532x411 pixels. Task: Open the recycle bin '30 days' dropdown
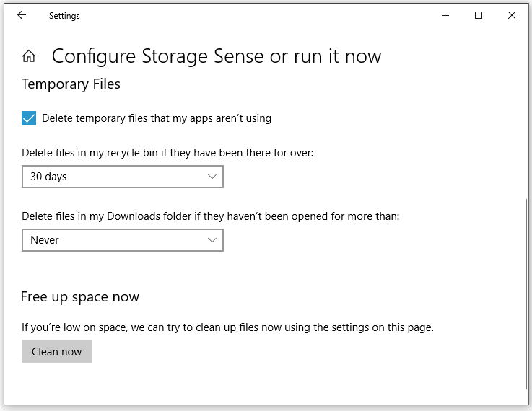[x=123, y=177]
